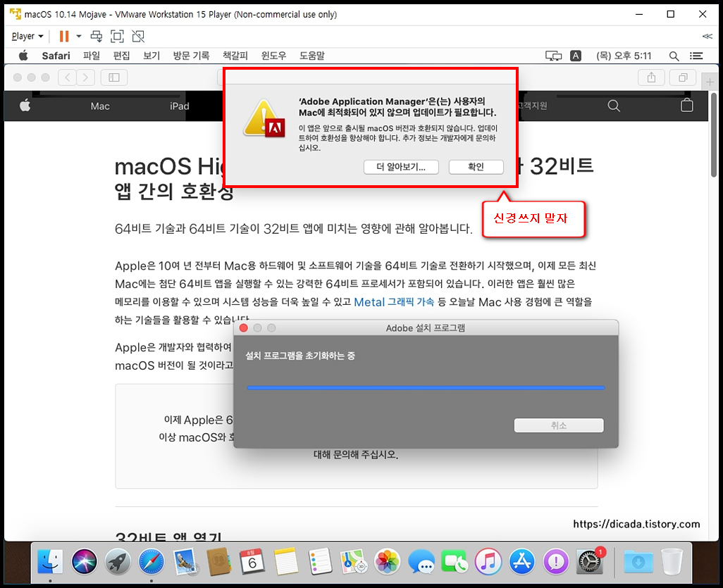
Task: Click menu bar clock (목) 오후 5:11
Action: pyautogui.click(x=624, y=56)
